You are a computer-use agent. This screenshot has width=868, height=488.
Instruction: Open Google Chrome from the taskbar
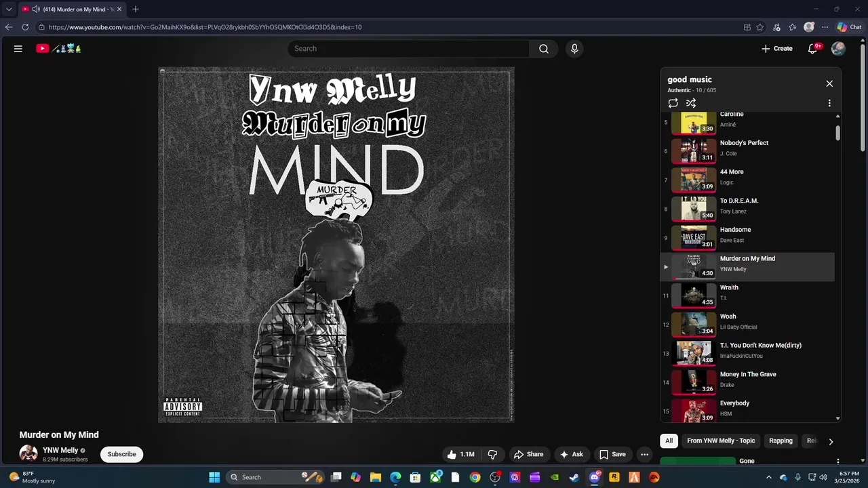point(475,477)
